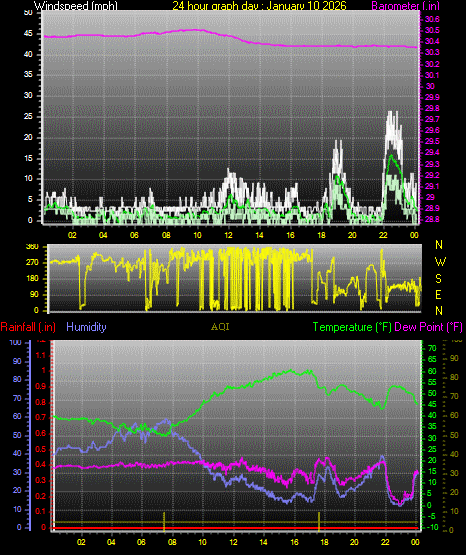Viewport: 466px width, 555px height.
Task: Click the Temperature (°F) legend label
Action: pyautogui.click(x=352, y=327)
